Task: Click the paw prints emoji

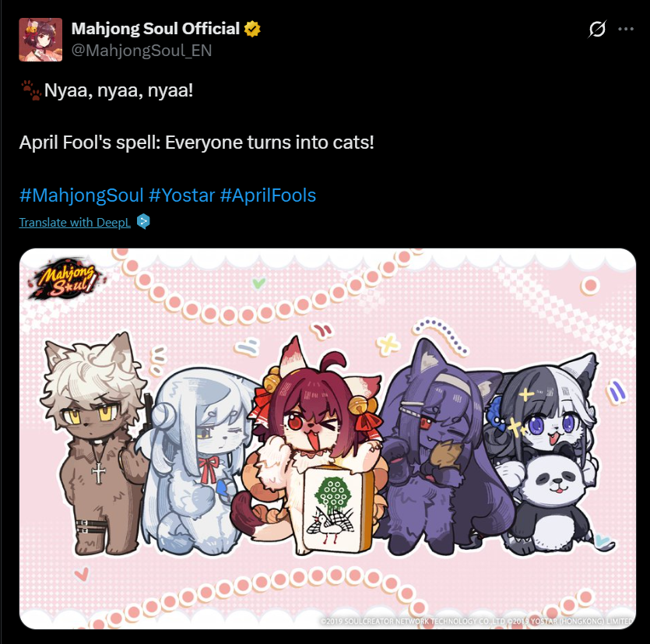Action: pos(31,90)
